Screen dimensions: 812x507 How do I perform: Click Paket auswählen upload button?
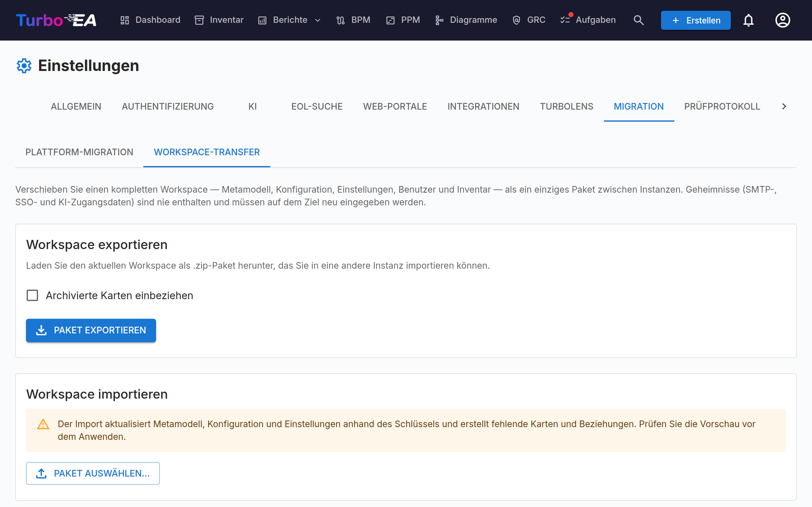[x=93, y=473]
